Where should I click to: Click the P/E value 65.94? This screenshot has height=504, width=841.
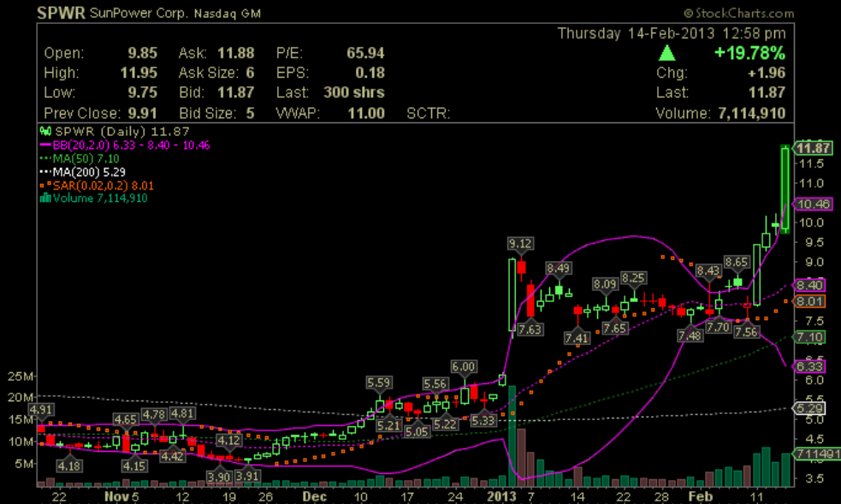click(365, 52)
